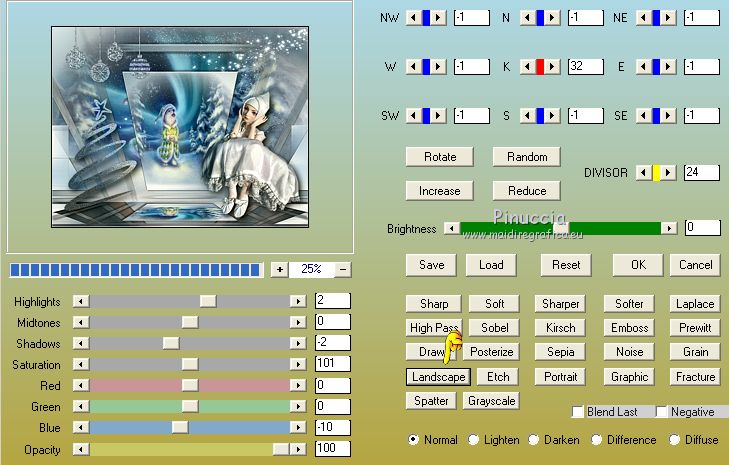Click the Shadows left arrow
This screenshot has width=729, height=465.
click(81, 343)
